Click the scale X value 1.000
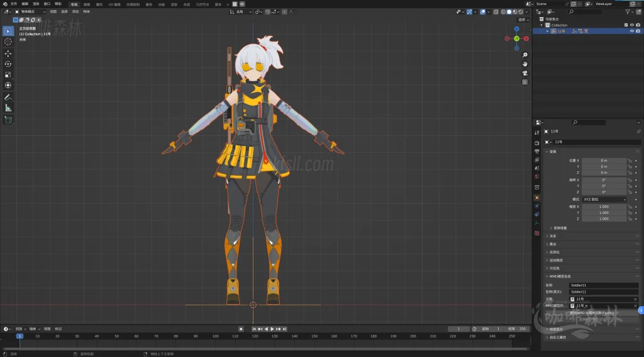The width and height of the screenshot is (644, 357). pyautogui.click(x=604, y=207)
